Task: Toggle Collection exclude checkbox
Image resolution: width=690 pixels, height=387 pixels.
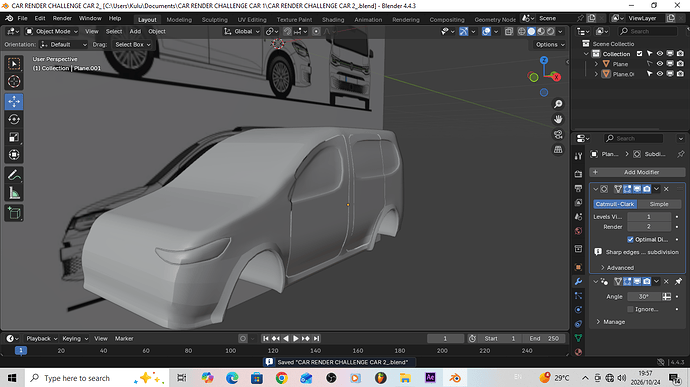Action: click(639, 54)
